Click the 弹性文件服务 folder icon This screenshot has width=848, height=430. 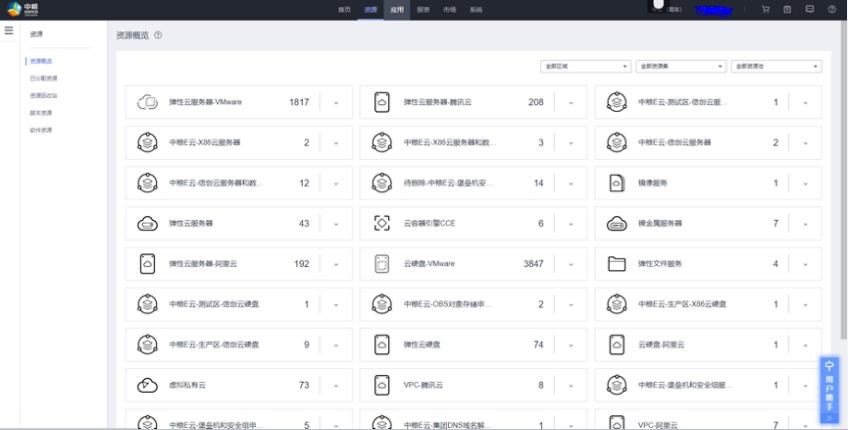[x=617, y=264]
